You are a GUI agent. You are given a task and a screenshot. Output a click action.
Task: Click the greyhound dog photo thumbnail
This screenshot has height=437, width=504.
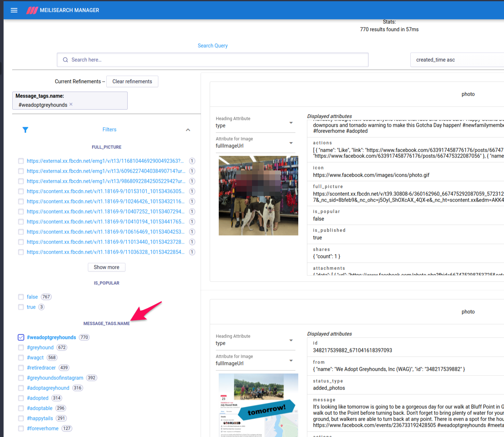[258, 196]
